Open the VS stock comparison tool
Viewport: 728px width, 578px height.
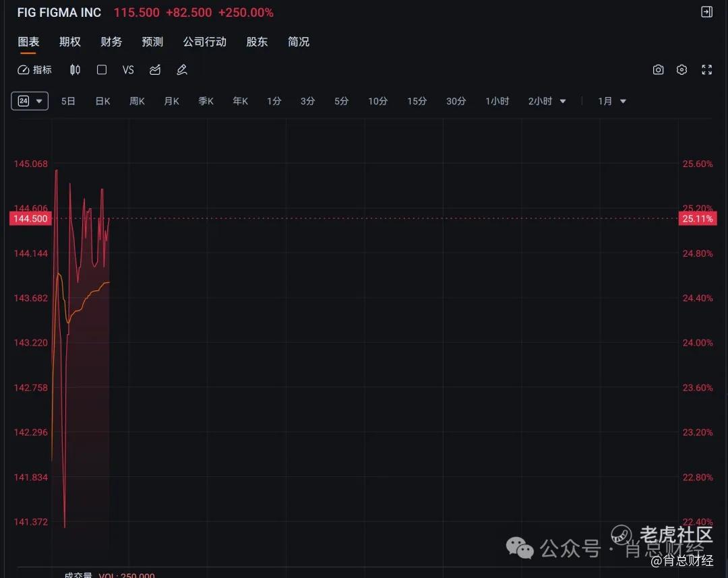point(128,69)
